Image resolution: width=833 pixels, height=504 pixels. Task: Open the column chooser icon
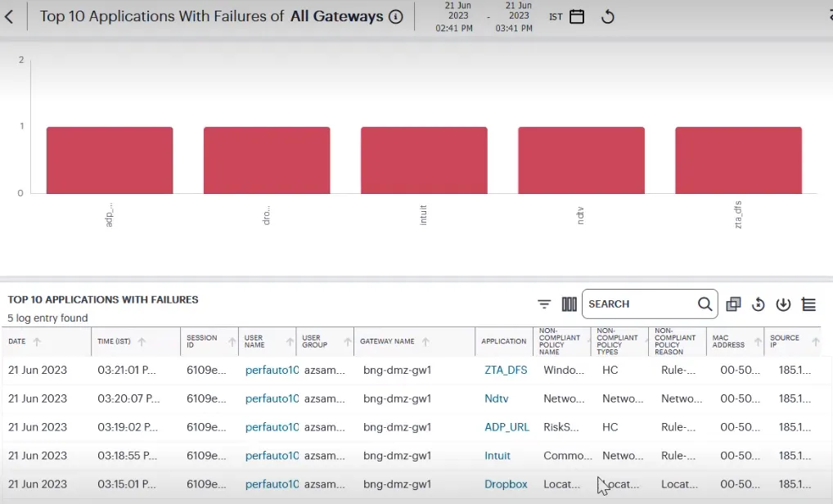[x=569, y=304]
